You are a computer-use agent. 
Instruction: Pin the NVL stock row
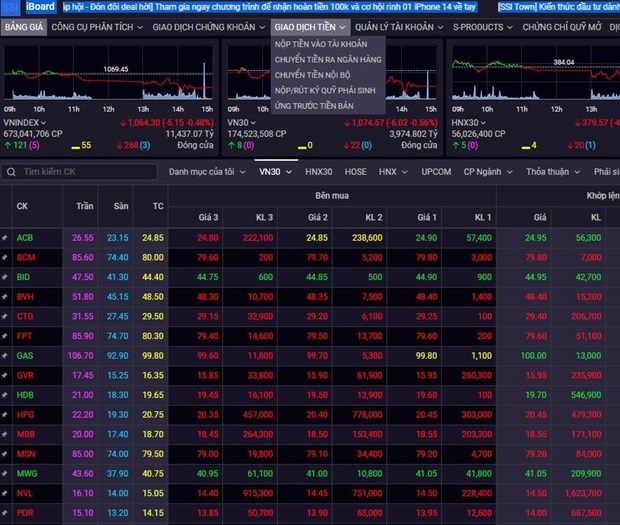coord(5,493)
